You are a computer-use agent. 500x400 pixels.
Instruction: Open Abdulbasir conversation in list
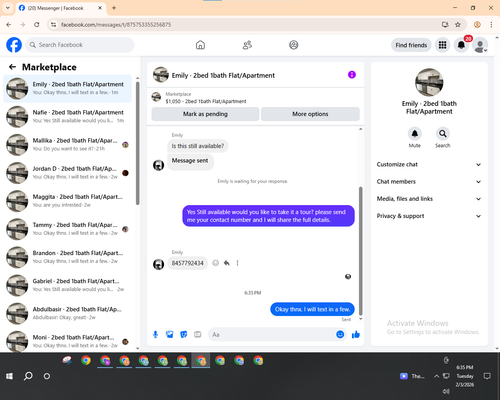(67, 313)
